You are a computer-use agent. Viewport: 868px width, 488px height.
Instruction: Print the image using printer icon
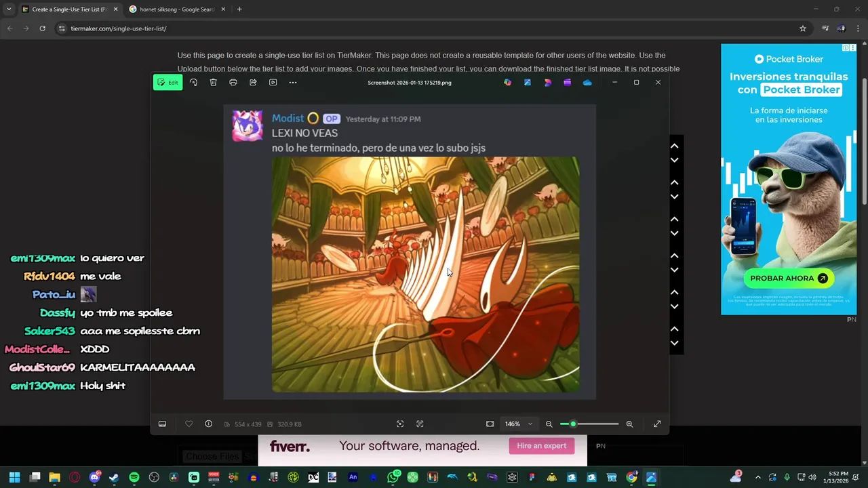click(233, 83)
